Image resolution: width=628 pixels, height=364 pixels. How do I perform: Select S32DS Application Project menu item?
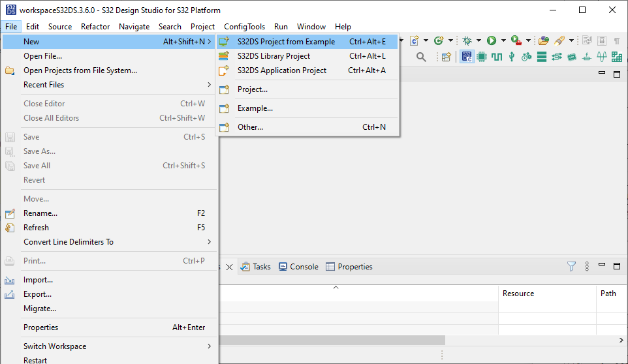click(281, 70)
